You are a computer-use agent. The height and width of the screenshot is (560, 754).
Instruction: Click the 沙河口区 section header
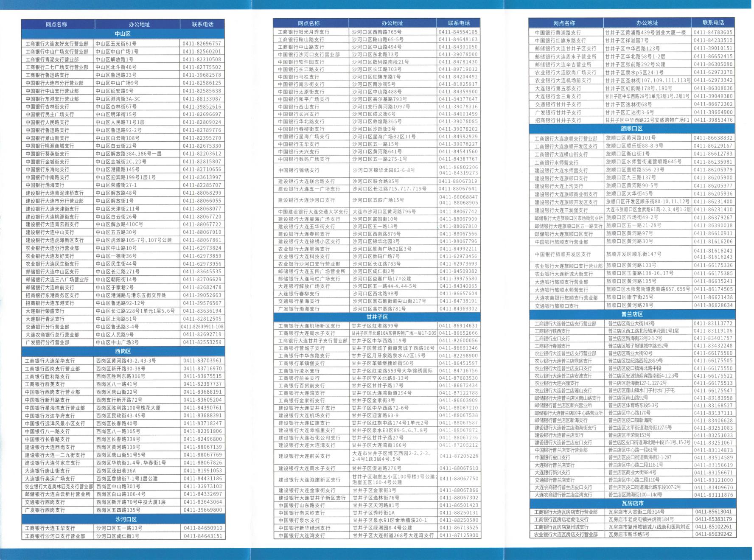point(126,519)
